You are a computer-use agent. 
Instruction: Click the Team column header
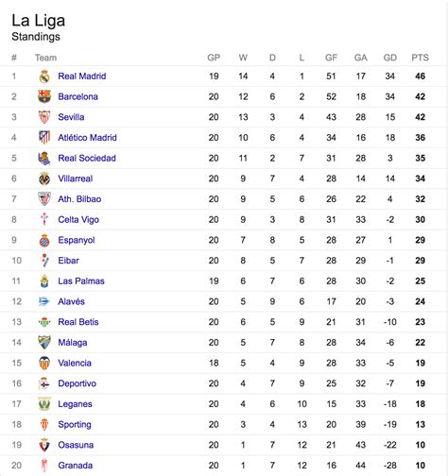tap(46, 58)
